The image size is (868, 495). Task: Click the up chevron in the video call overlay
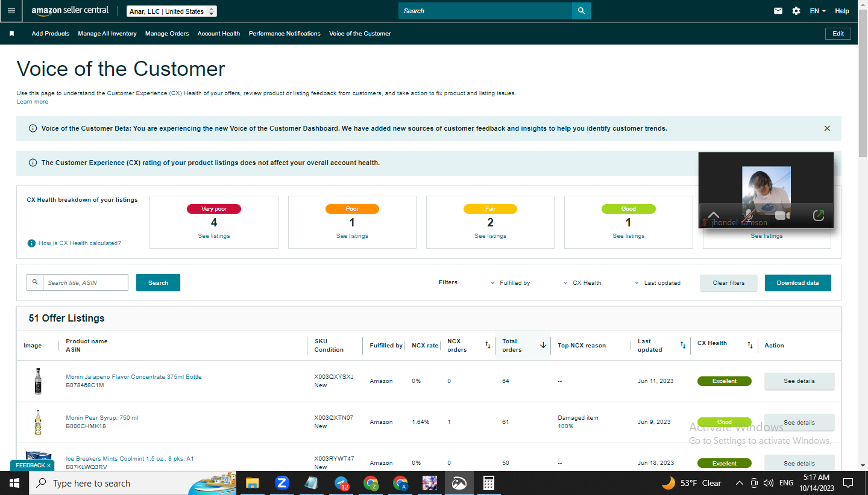pos(714,215)
